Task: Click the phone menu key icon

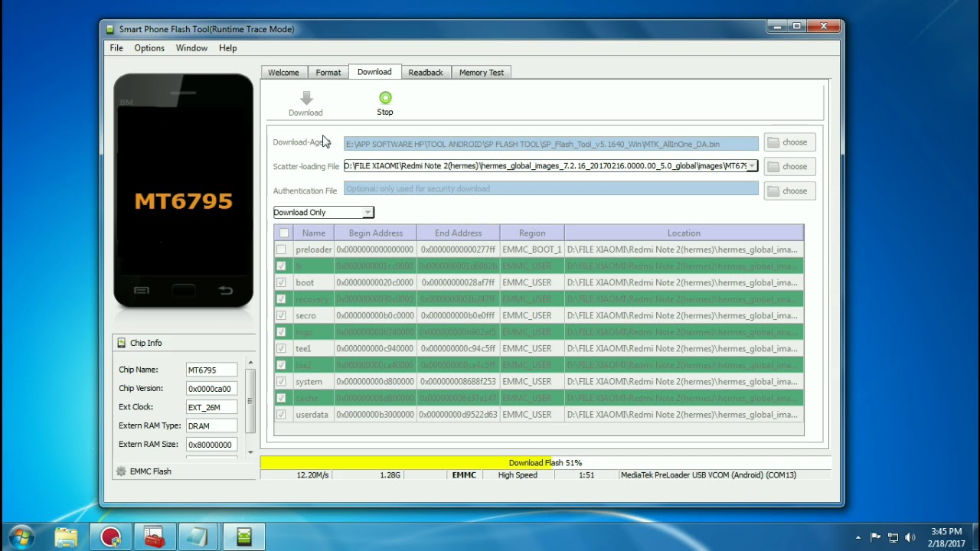Action: point(141,290)
